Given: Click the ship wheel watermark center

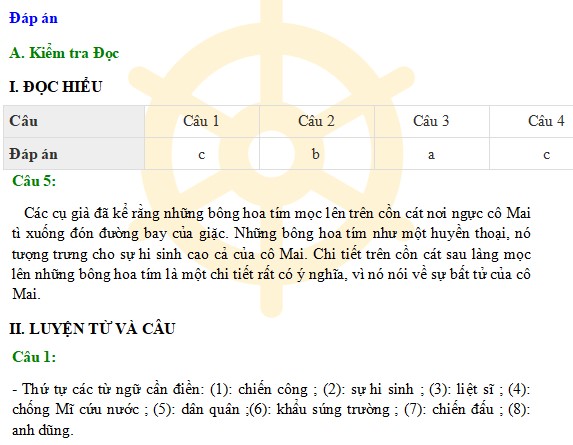Looking at the screenshot, I should click(271, 151).
